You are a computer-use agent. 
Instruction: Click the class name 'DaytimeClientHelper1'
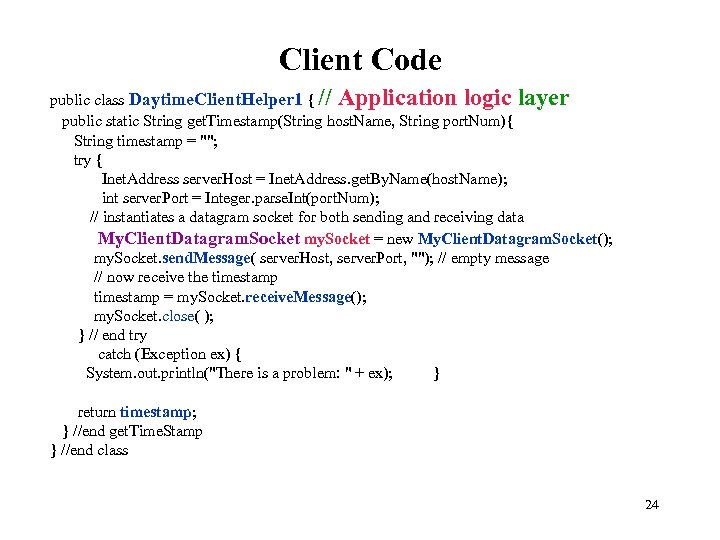point(215,99)
